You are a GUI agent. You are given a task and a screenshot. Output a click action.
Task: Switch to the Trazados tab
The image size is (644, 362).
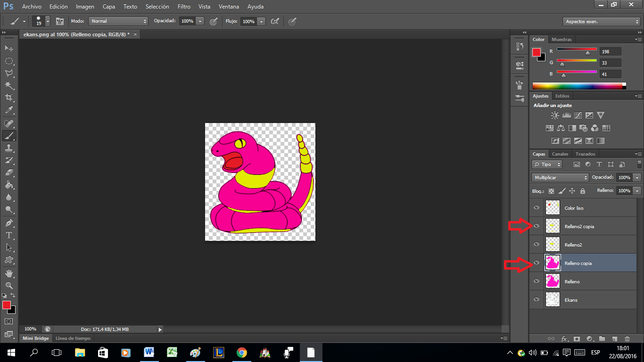[586, 154]
